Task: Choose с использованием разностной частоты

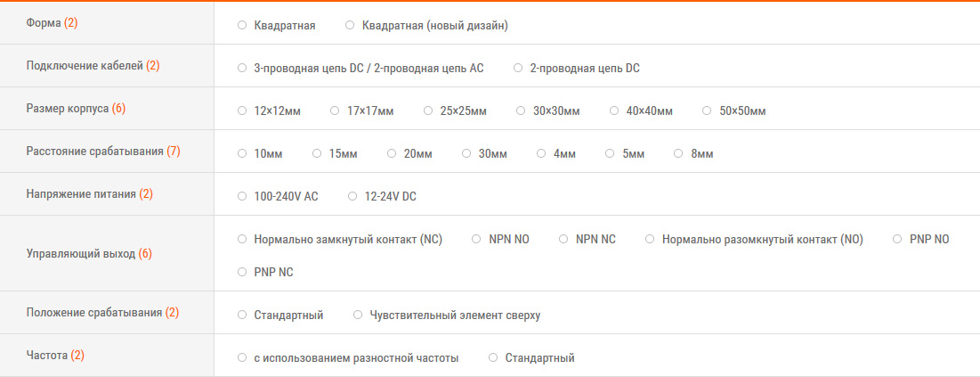Action: (x=242, y=357)
